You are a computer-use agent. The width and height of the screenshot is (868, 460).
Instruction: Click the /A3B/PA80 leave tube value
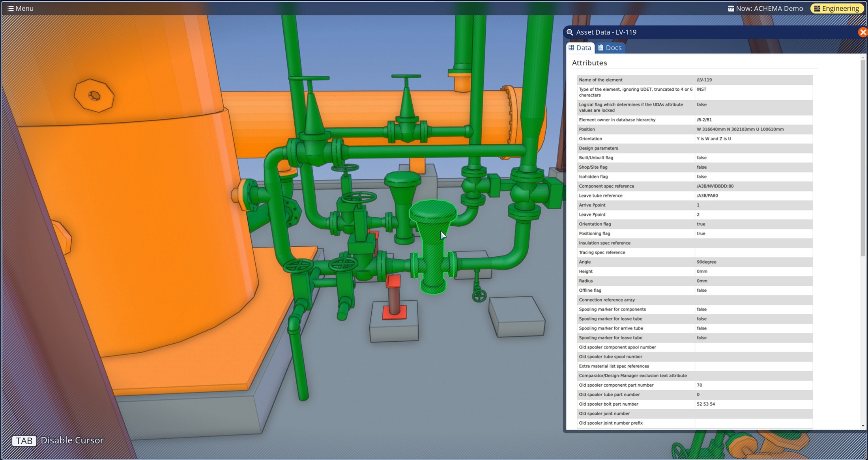point(707,196)
